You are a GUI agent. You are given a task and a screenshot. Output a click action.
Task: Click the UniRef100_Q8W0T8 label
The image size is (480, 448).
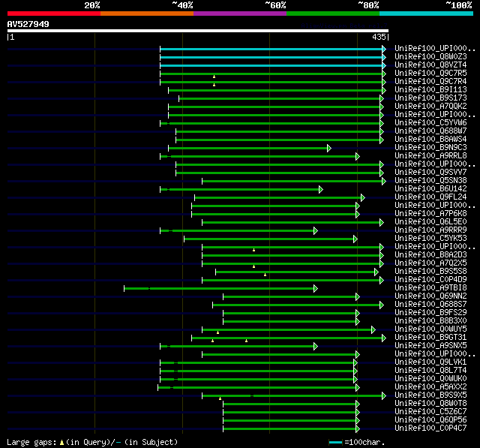coord(430,404)
